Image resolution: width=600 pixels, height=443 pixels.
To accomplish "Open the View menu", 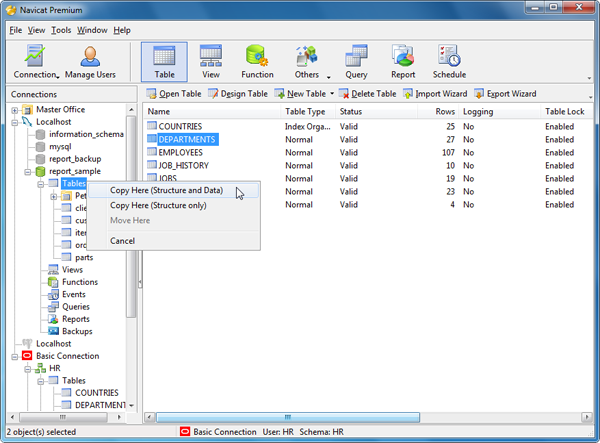I will pos(36,30).
